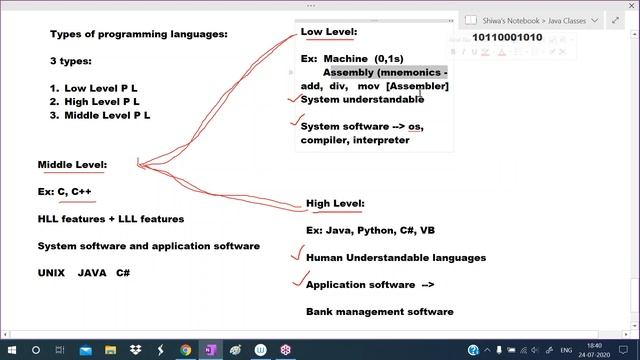The image size is (640, 360).
Task: Click the vertical scrollbar up arrow
Action: click(635, 35)
